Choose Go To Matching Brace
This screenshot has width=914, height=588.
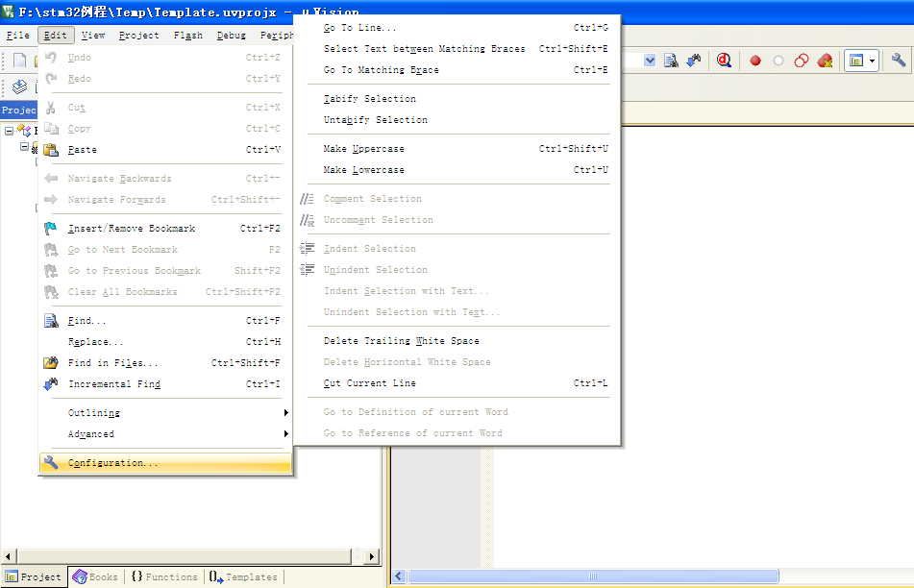coord(458,70)
